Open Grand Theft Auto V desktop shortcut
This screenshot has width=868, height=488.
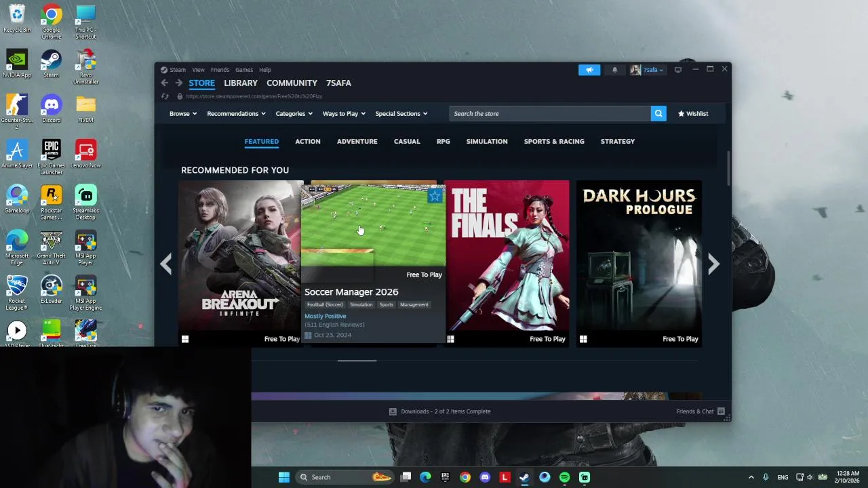pyautogui.click(x=51, y=248)
